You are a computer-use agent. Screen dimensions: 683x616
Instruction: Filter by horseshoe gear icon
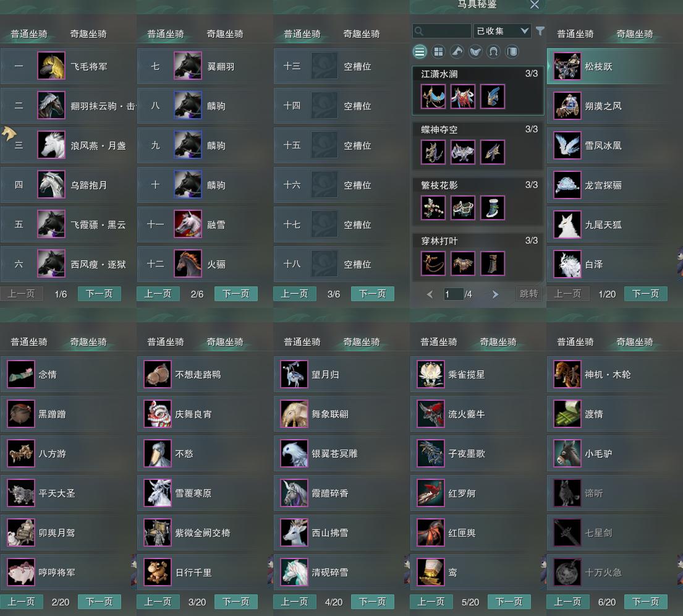(493, 52)
